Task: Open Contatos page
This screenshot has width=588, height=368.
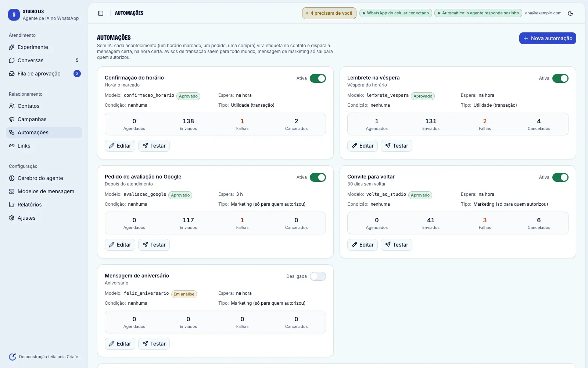Action: (x=44, y=106)
